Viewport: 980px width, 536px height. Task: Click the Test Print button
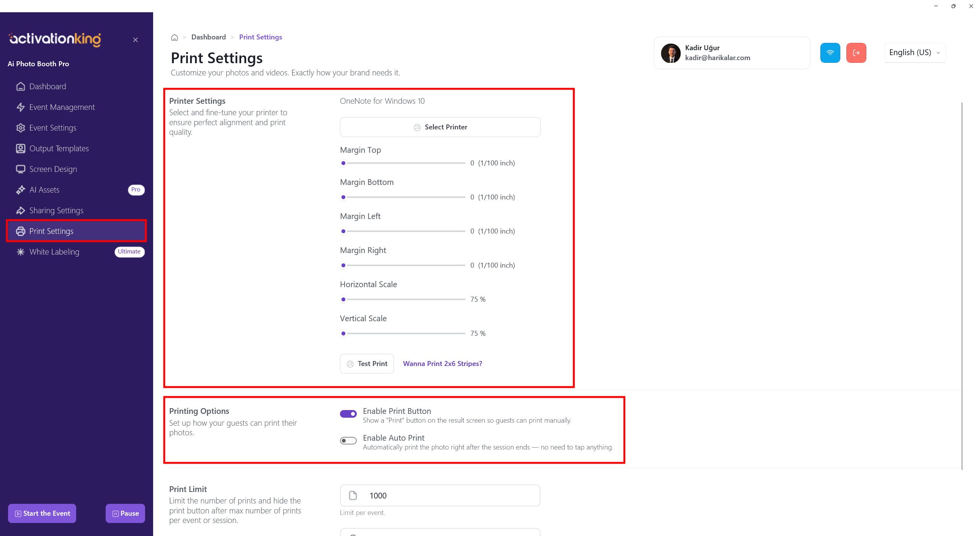pos(367,364)
